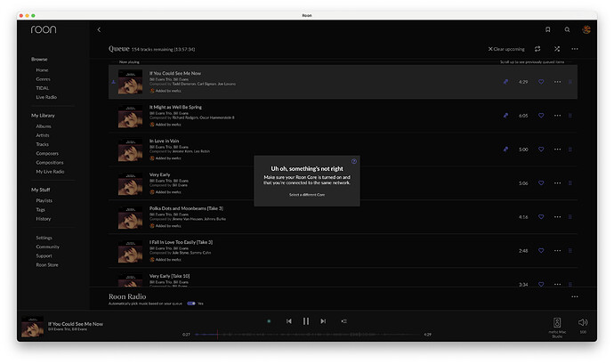The image size is (614, 364).
Task: Seek within the playback waveform bar
Action: point(307,335)
